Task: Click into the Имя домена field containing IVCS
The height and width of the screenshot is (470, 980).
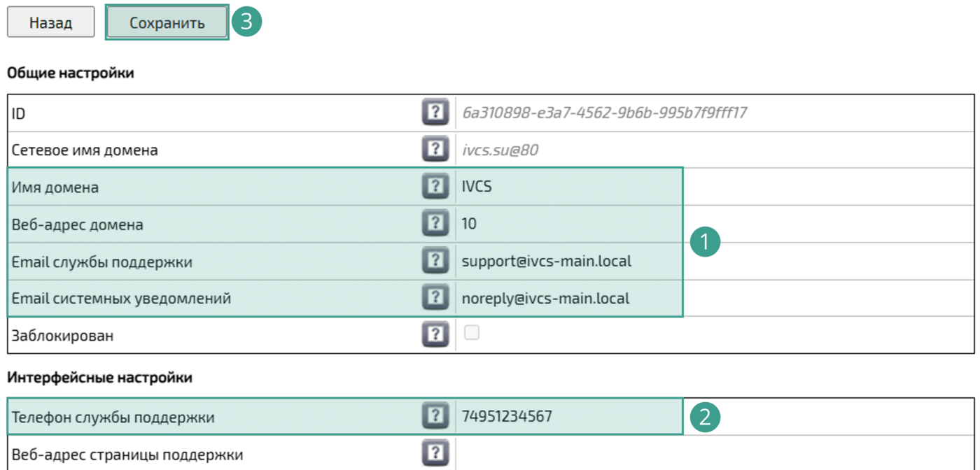Action: [x=567, y=187]
